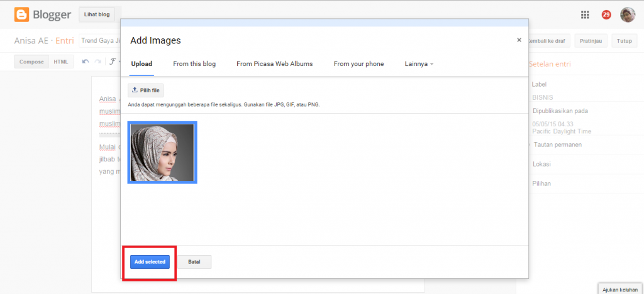Switch editor to Compose mode

[31, 62]
